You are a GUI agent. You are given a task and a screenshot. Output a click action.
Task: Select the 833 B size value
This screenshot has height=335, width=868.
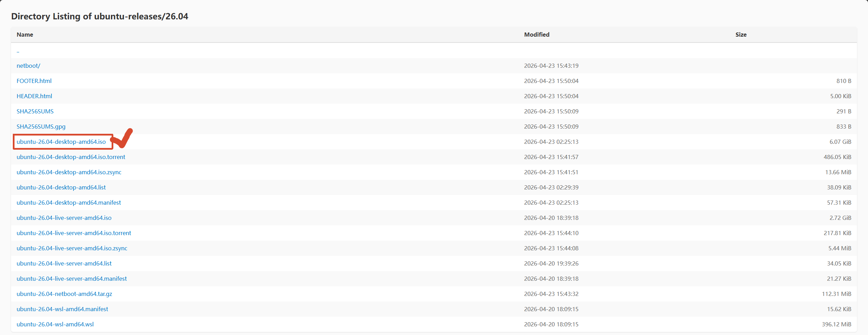pos(844,127)
